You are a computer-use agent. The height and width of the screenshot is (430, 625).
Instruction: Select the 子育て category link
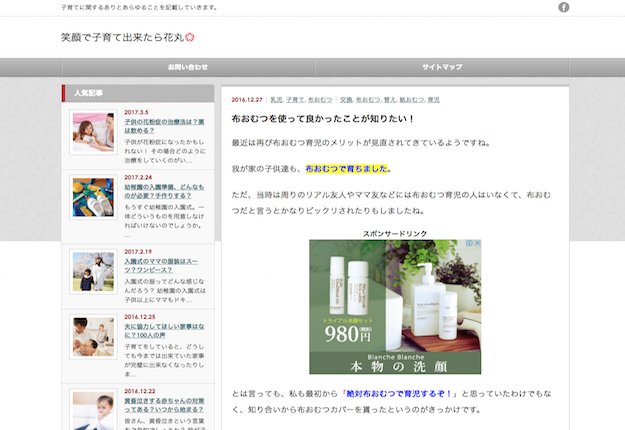pos(295,100)
